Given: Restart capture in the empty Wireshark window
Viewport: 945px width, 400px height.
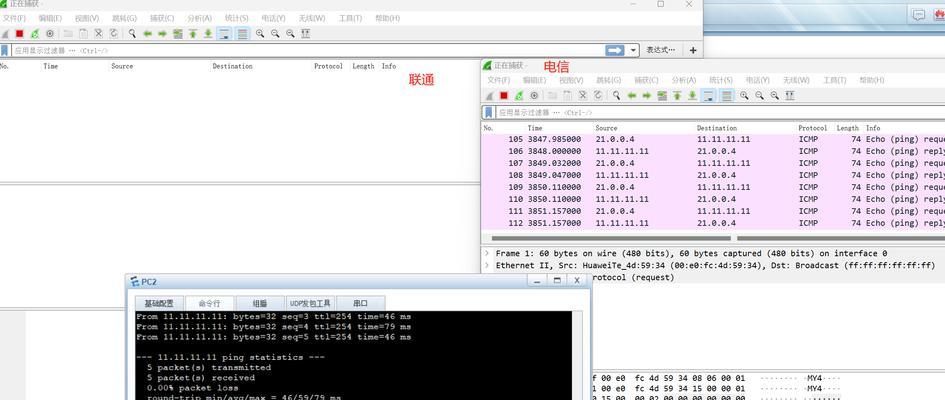Looking at the screenshot, I should pos(35,34).
